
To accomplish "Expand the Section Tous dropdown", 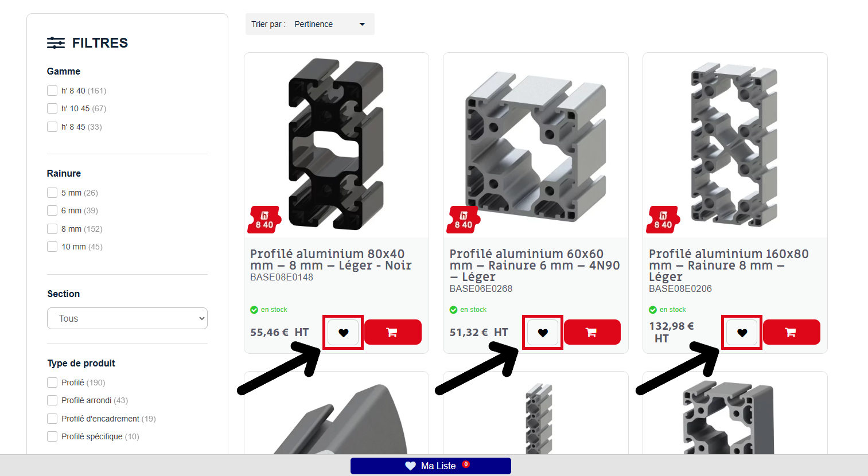I will point(127,318).
